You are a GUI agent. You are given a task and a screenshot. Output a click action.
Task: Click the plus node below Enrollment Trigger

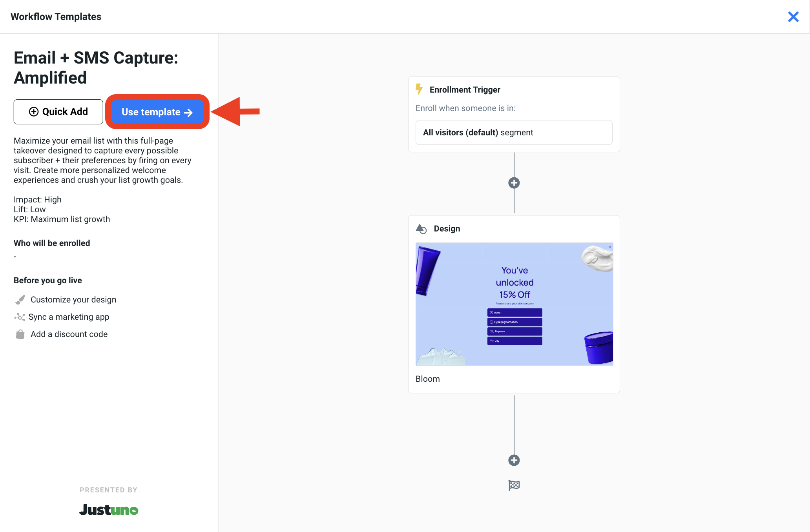tap(514, 183)
